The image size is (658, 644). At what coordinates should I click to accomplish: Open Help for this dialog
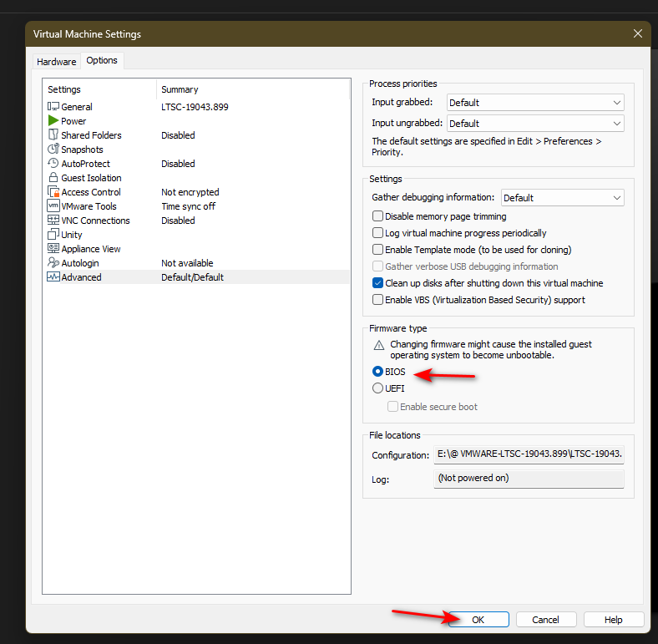point(614,620)
